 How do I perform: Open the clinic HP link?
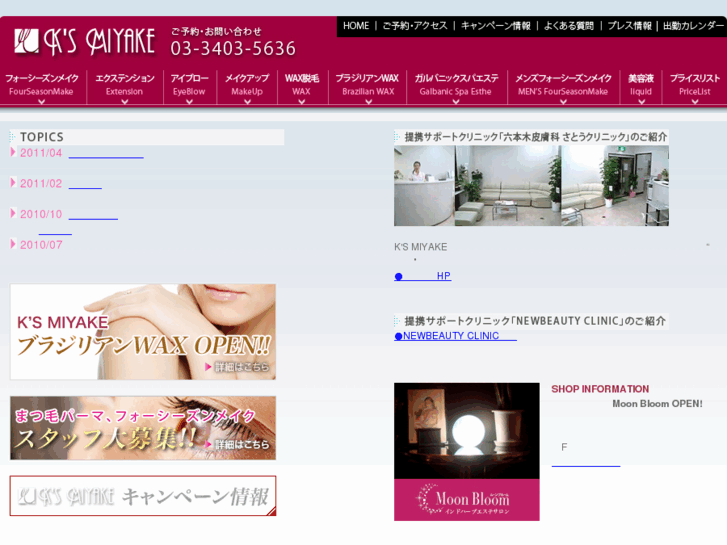pos(422,276)
